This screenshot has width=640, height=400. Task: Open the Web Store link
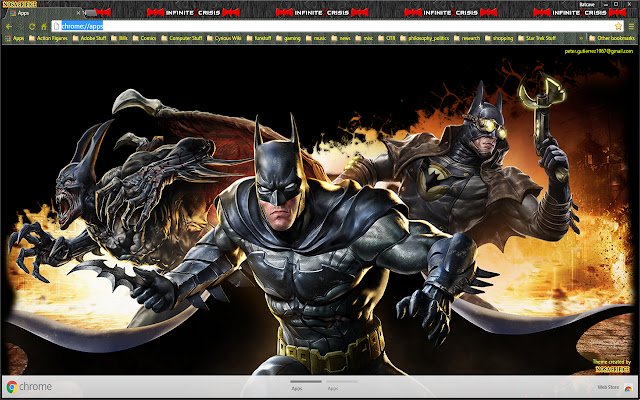[x=608, y=387]
